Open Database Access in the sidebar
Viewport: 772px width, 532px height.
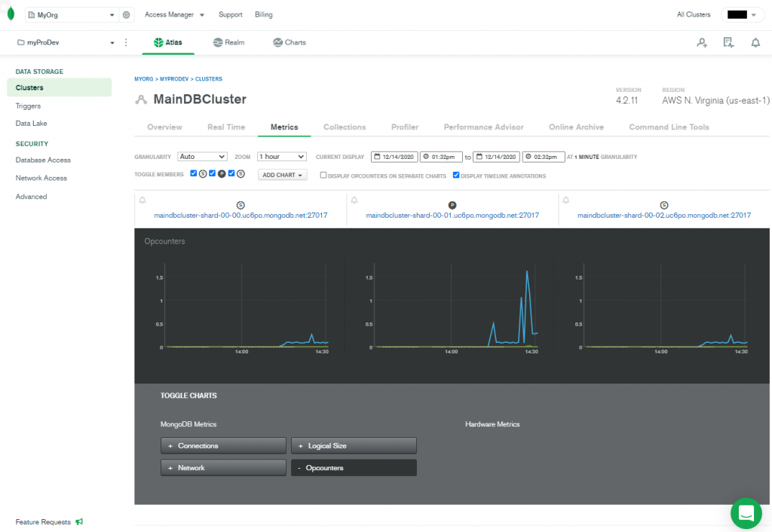tap(43, 160)
